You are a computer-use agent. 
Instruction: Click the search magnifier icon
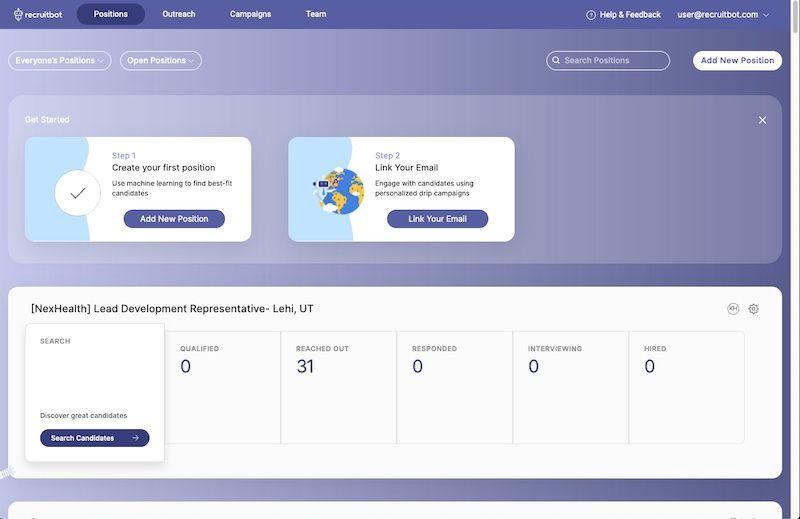point(556,60)
